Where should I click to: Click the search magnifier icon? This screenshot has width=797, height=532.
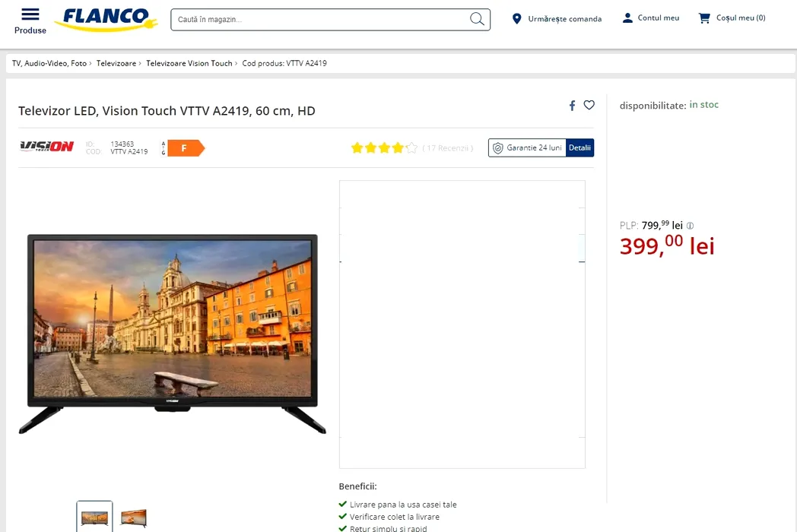tap(477, 19)
